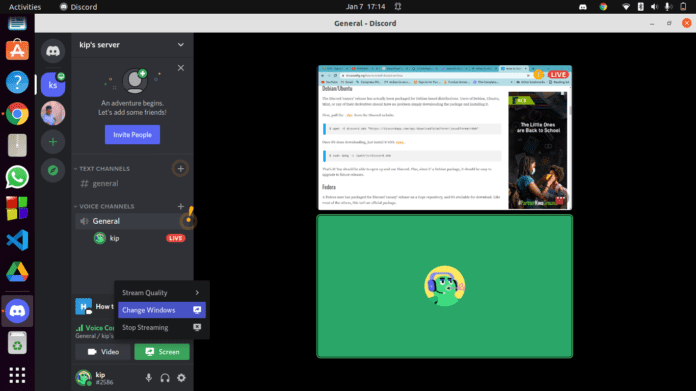
Task: Open Stream Quality submenu
Action: click(x=162, y=293)
